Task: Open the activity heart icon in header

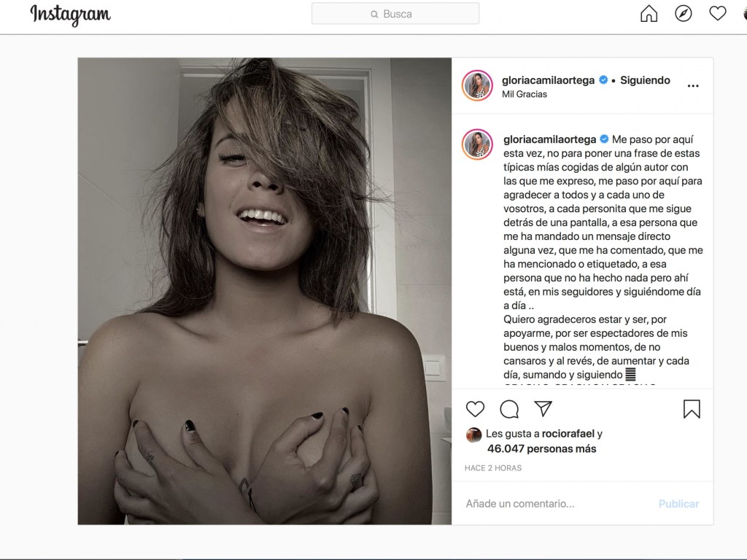Action: [x=718, y=13]
